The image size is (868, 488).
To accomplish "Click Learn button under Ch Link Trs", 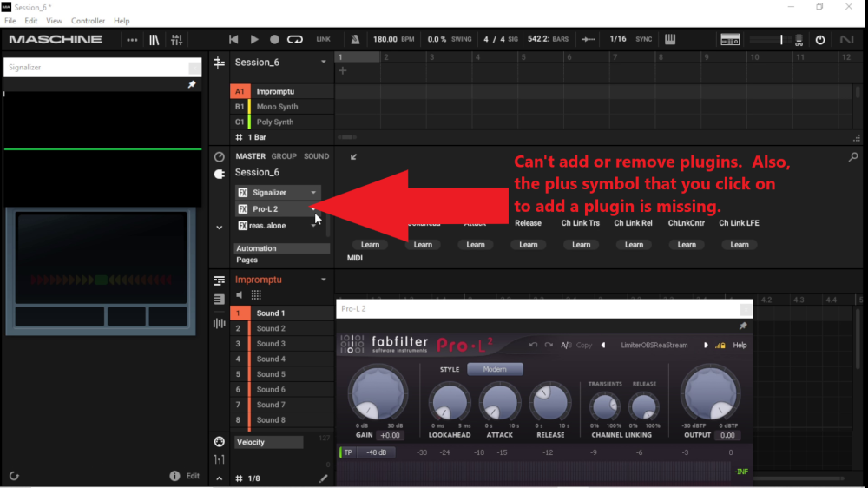I will click(x=581, y=245).
